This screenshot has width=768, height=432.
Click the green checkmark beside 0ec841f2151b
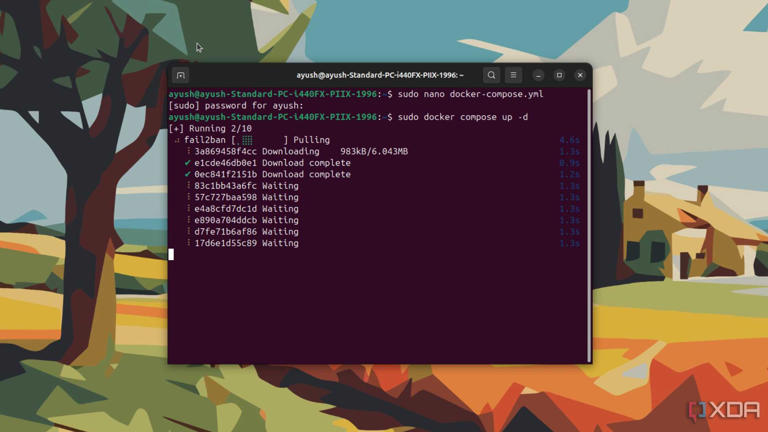(x=188, y=174)
